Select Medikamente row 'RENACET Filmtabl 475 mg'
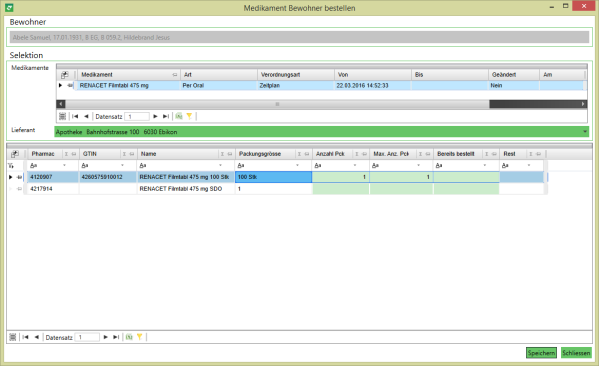This screenshot has height=366, width=599. (x=330, y=86)
